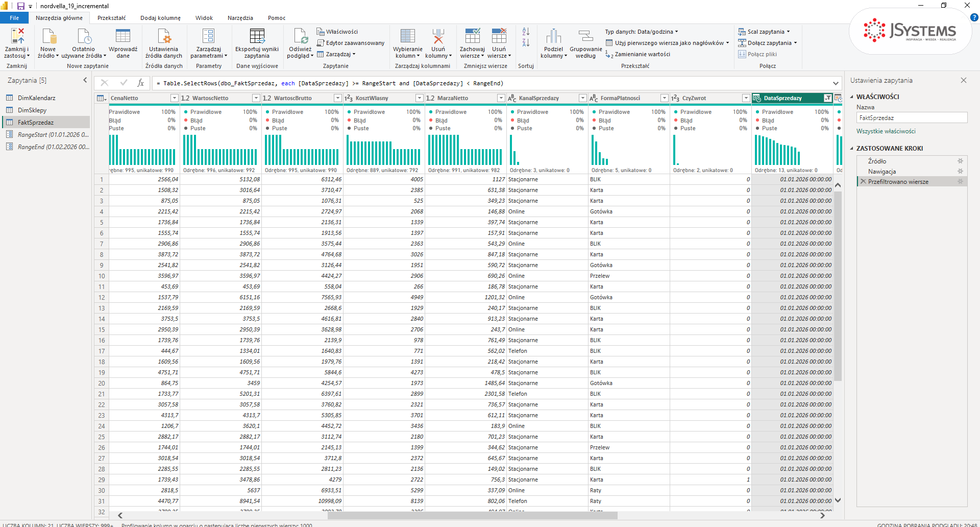Open Typ danych: Data/godzina dropdown
This screenshot has width=980, height=527.
[x=642, y=32]
